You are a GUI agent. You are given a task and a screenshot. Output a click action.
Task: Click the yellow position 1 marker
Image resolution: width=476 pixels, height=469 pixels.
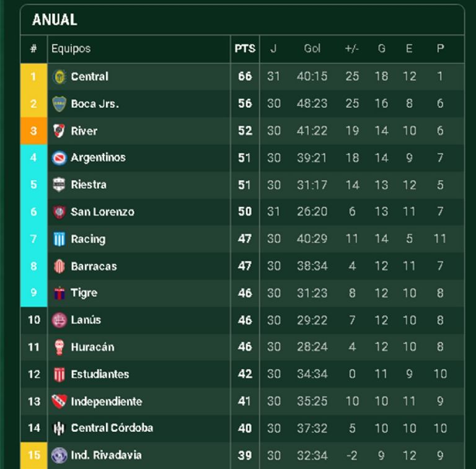(33, 77)
